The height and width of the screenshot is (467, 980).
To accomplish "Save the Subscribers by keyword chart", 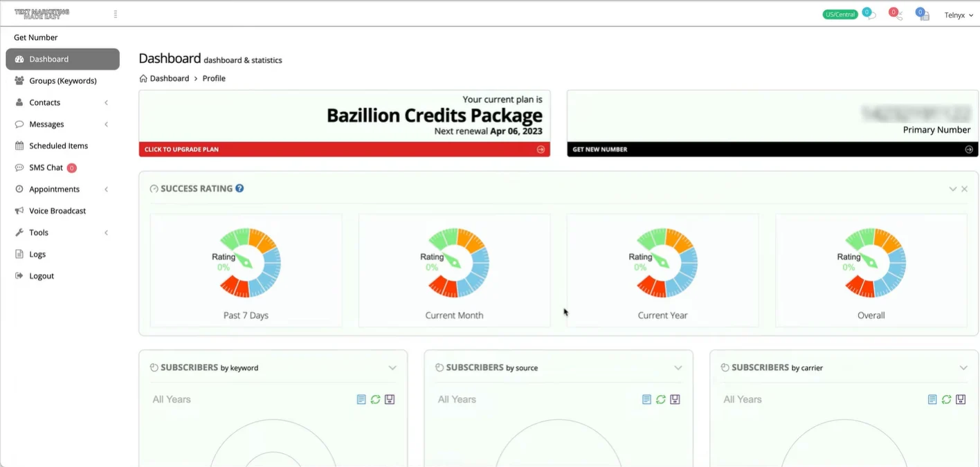I will tap(390, 400).
